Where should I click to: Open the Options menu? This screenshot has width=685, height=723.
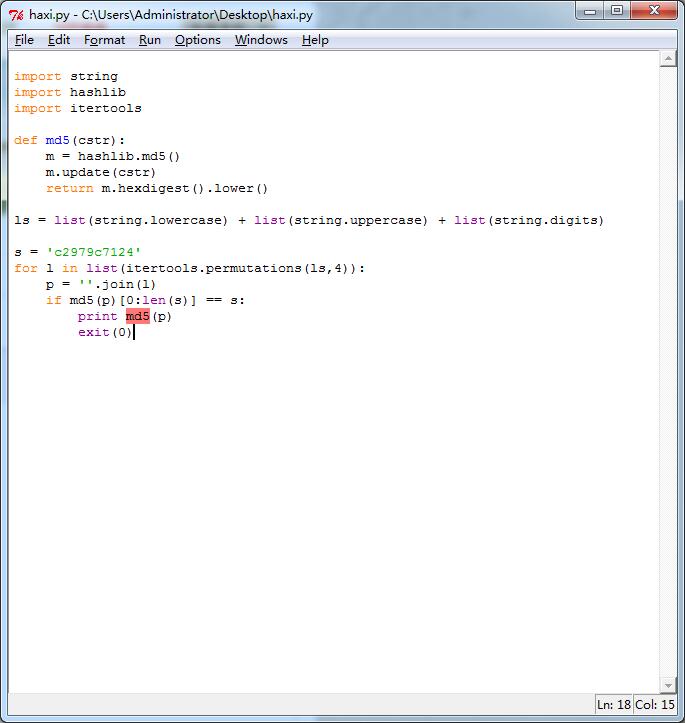tap(197, 40)
